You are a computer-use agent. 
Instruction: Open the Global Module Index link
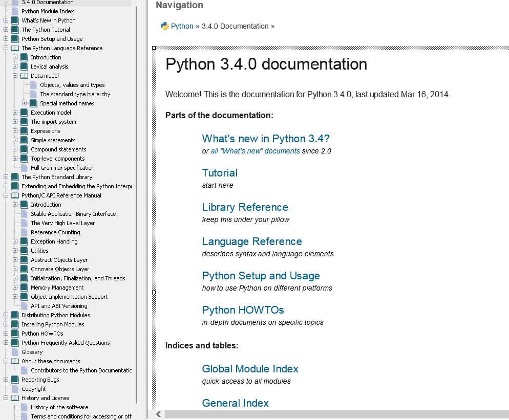point(250,369)
